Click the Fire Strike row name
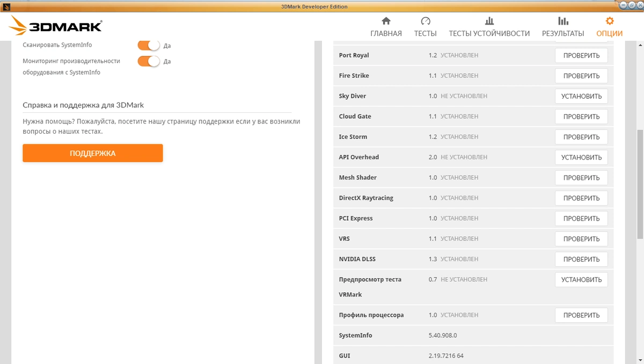The height and width of the screenshot is (364, 644). pos(354,76)
